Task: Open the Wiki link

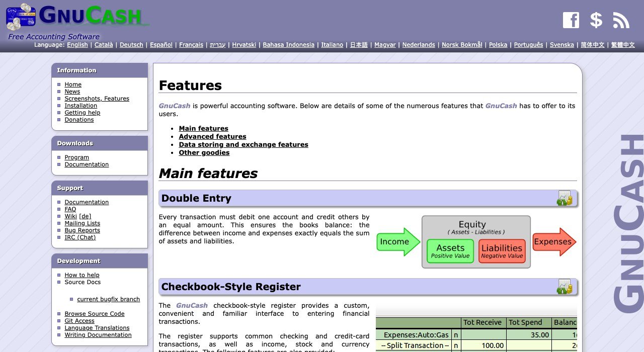Action: [70, 216]
